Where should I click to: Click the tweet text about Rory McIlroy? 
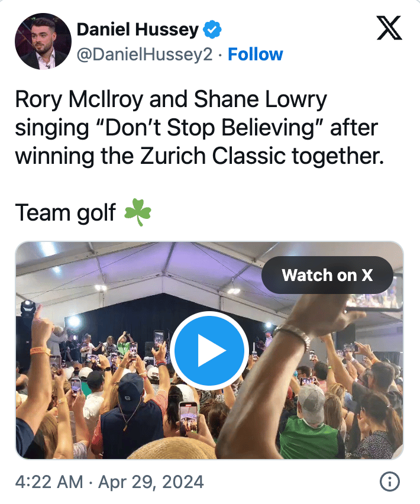195,128
